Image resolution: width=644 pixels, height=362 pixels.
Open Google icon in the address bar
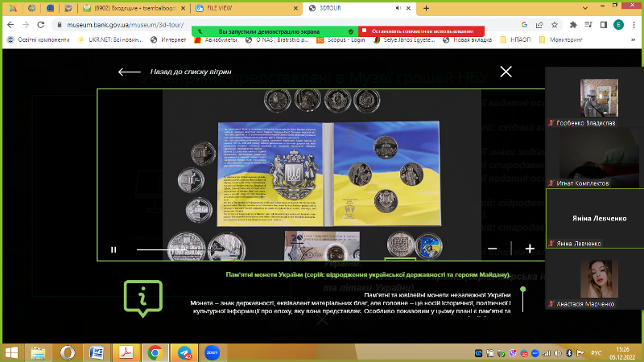pyautogui.click(x=524, y=25)
